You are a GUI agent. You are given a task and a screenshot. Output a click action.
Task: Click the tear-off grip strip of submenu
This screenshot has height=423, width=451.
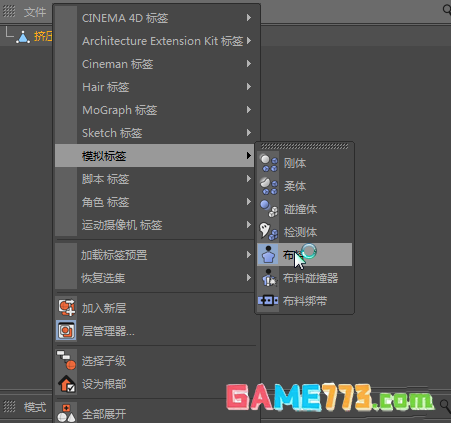[304, 146]
